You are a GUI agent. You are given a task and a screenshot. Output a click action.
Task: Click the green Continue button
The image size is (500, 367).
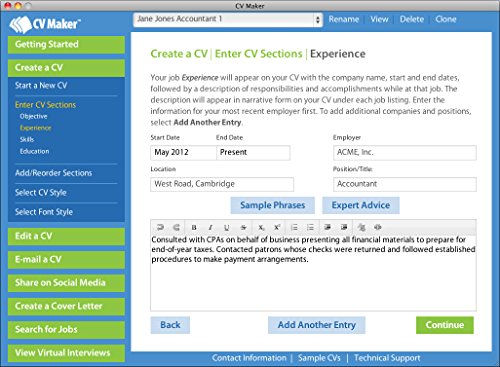[x=445, y=325]
